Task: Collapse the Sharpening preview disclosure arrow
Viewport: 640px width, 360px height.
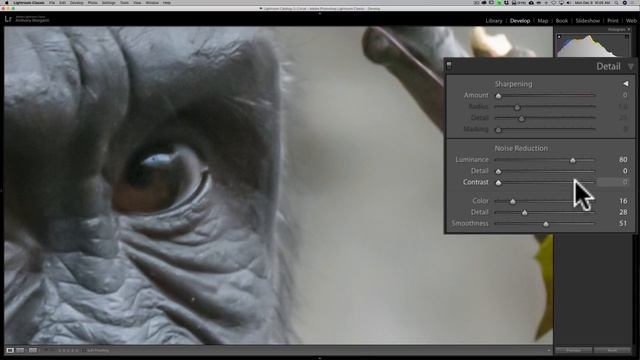Action: 626,84
